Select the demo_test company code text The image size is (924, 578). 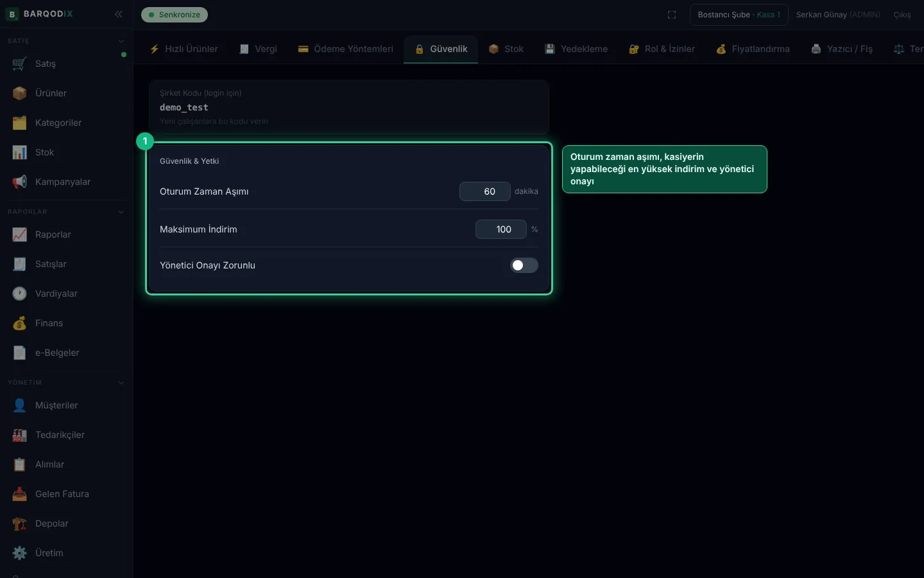[184, 107]
